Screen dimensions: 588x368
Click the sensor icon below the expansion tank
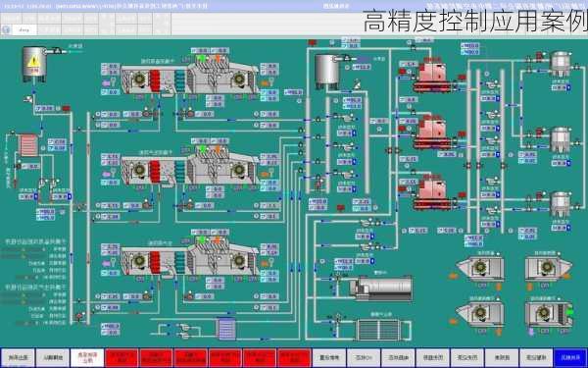coord(357,85)
